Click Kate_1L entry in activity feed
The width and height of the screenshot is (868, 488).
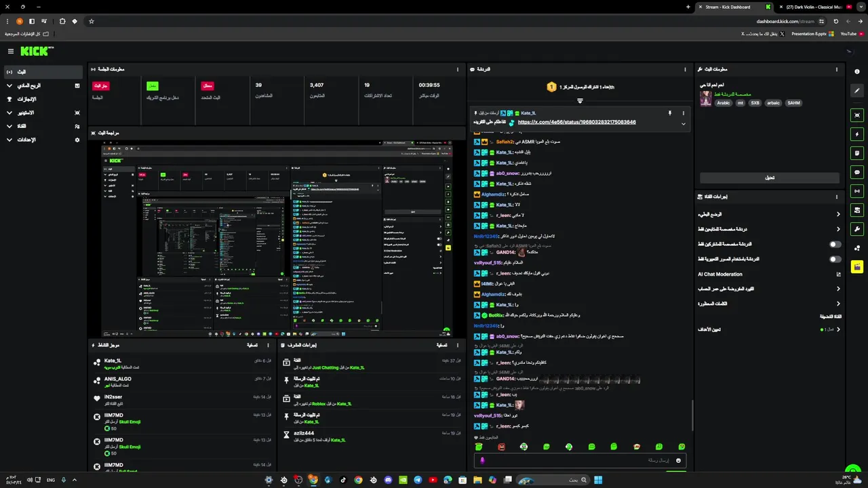pyautogui.click(x=182, y=364)
